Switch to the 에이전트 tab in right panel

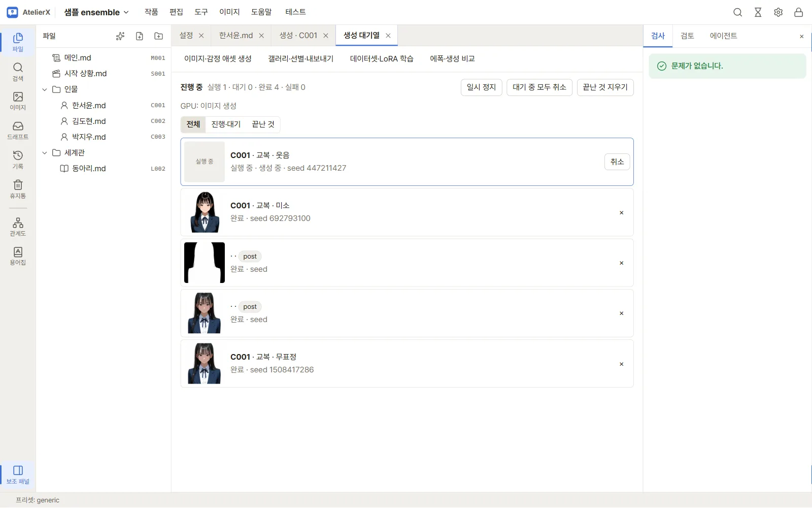click(x=723, y=36)
